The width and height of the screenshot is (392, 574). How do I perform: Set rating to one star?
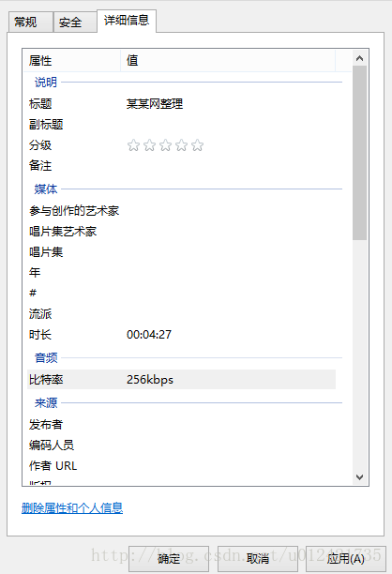[133, 145]
